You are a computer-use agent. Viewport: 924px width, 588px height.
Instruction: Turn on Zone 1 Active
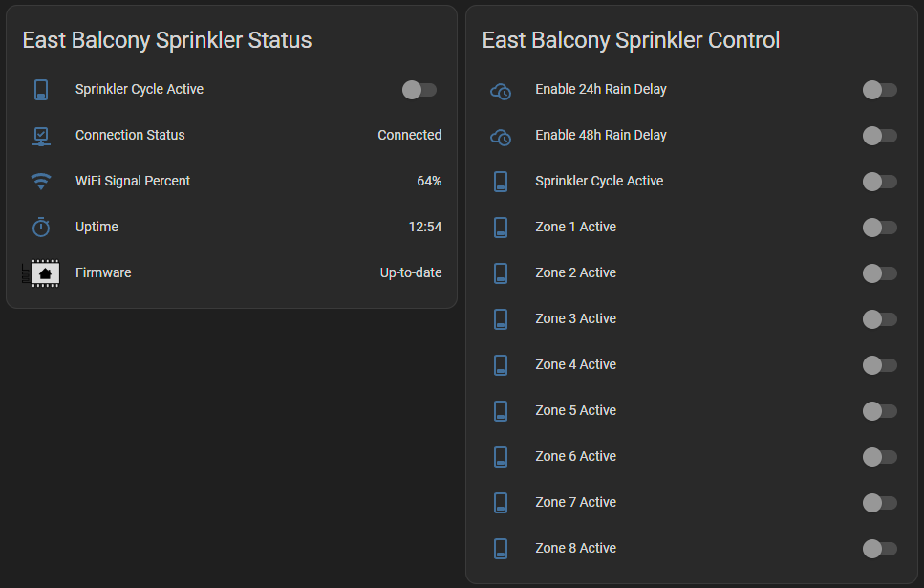pos(879,228)
